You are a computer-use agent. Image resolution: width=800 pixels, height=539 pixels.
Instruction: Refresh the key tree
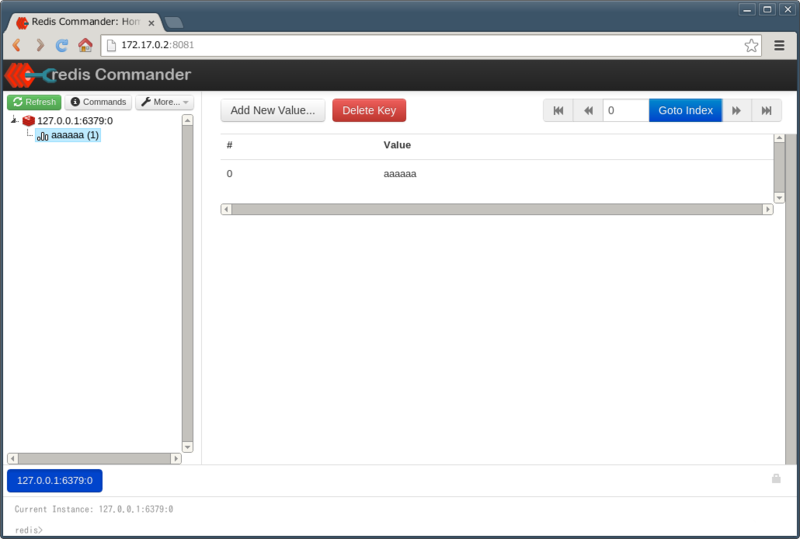34,102
